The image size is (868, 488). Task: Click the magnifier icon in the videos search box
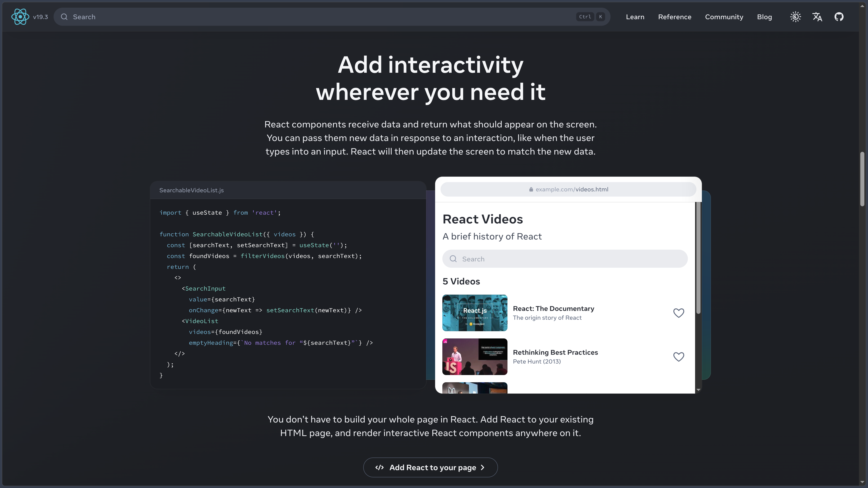(453, 259)
